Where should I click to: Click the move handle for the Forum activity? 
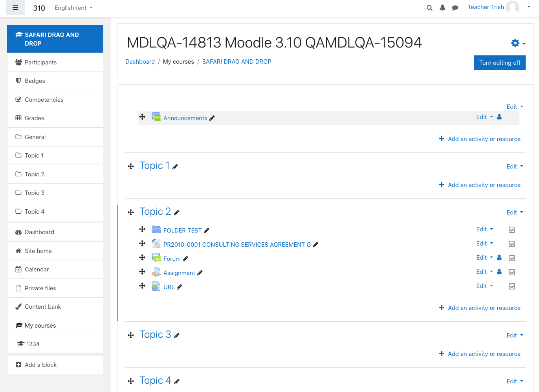[x=142, y=258]
